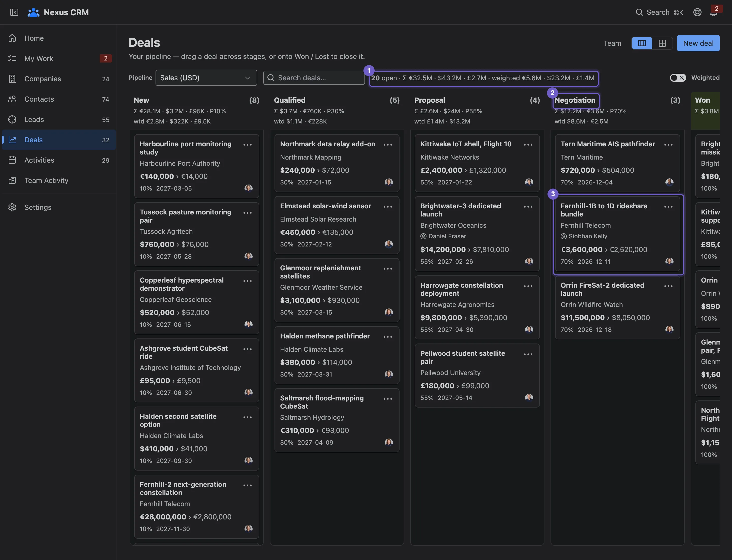The height and width of the screenshot is (560, 732).
Task: Open the notifications bell
Action: coord(714,13)
